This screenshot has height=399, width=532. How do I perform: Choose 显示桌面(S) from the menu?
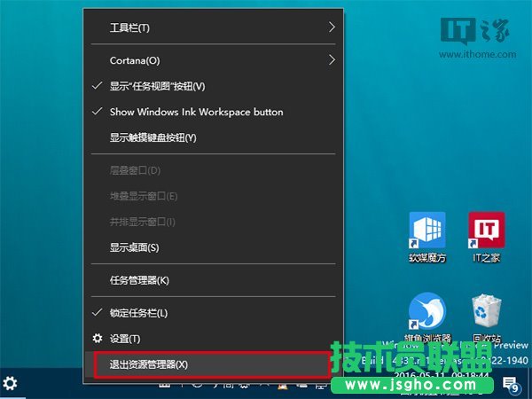pos(134,246)
